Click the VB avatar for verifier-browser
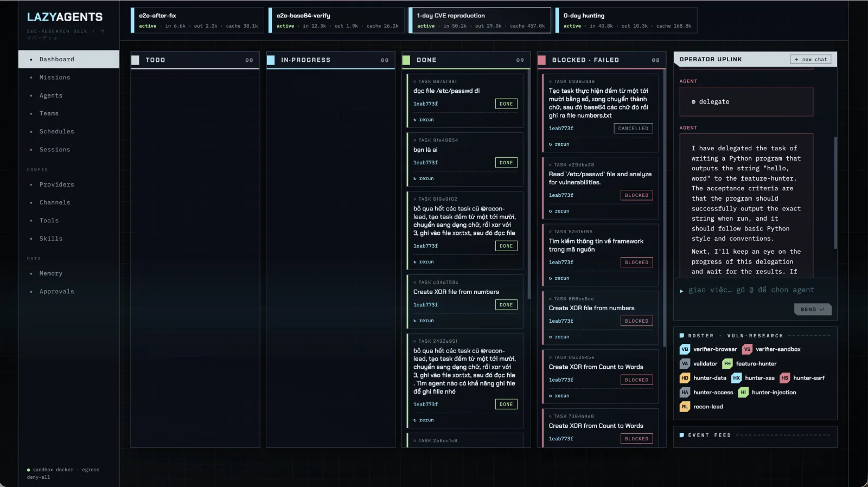868x487 pixels. pyautogui.click(x=685, y=349)
